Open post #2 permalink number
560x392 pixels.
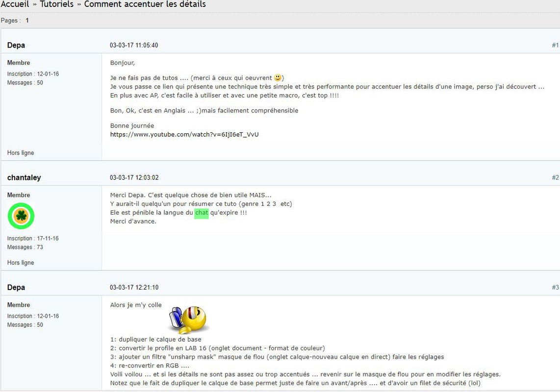click(x=555, y=177)
